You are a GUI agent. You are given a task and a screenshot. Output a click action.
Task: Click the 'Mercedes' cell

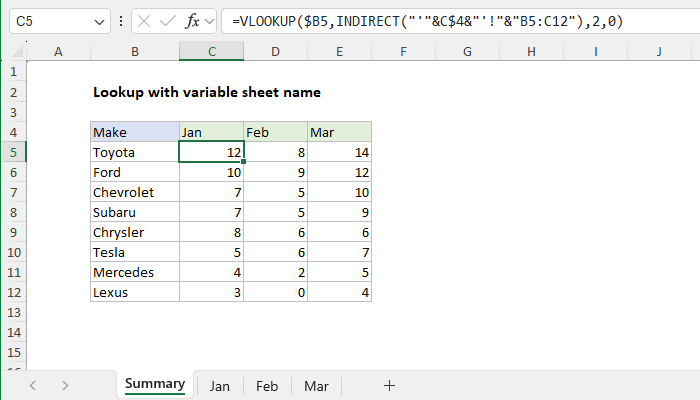click(135, 272)
